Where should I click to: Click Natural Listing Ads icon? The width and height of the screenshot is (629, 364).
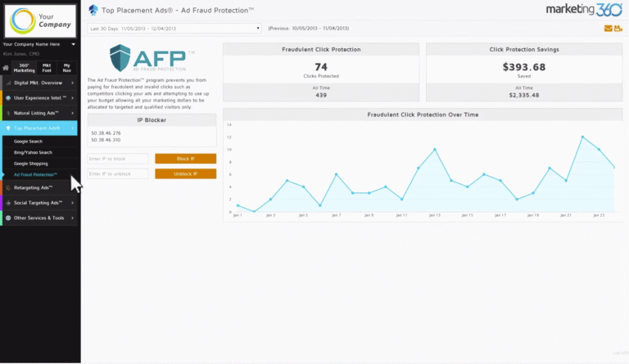(8, 114)
